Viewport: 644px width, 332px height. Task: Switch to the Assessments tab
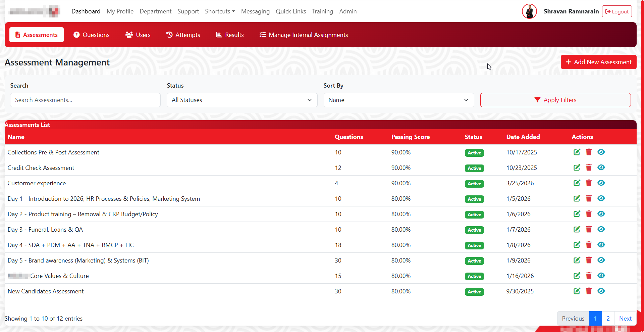pyautogui.click(x=37, y=35)
